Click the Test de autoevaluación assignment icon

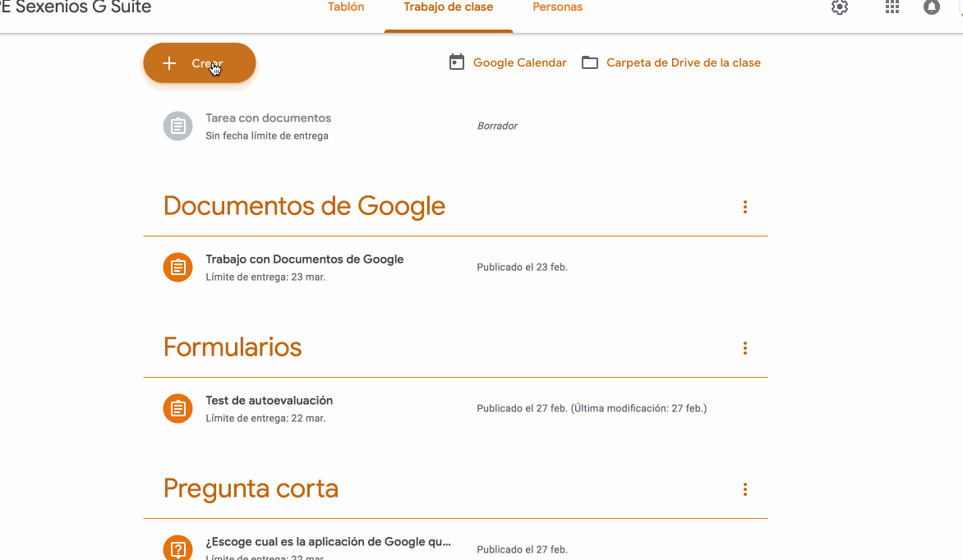pos(178,408)
